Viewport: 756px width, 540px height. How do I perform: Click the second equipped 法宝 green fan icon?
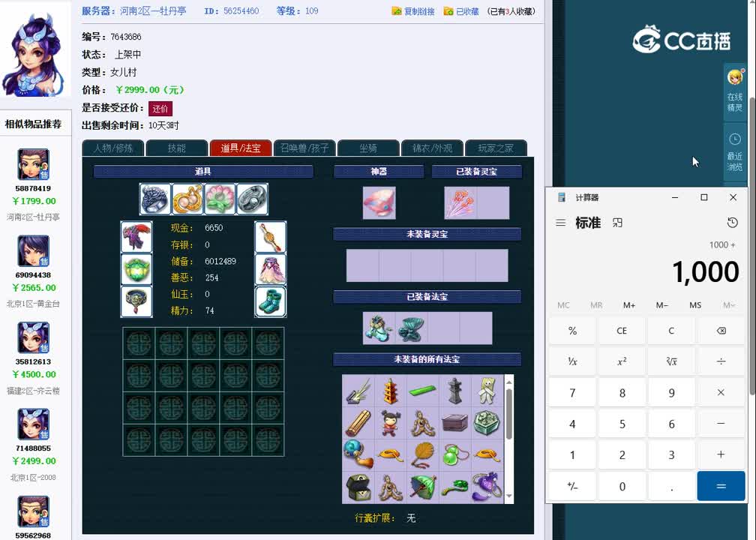(411, 328)
